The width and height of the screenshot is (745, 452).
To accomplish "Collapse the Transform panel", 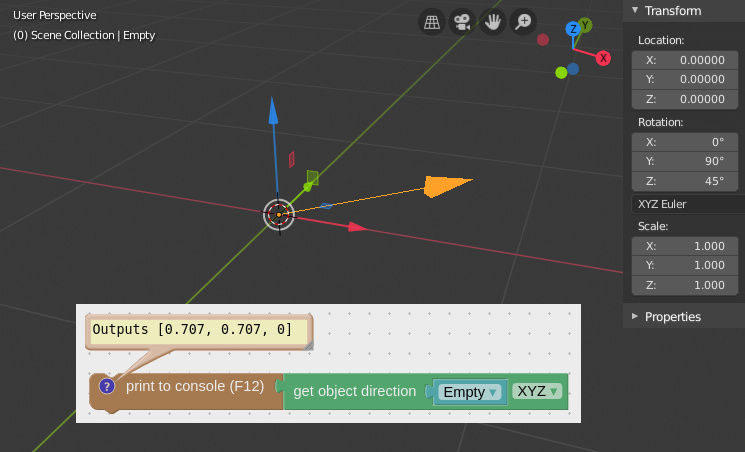I will click(634, 10).
